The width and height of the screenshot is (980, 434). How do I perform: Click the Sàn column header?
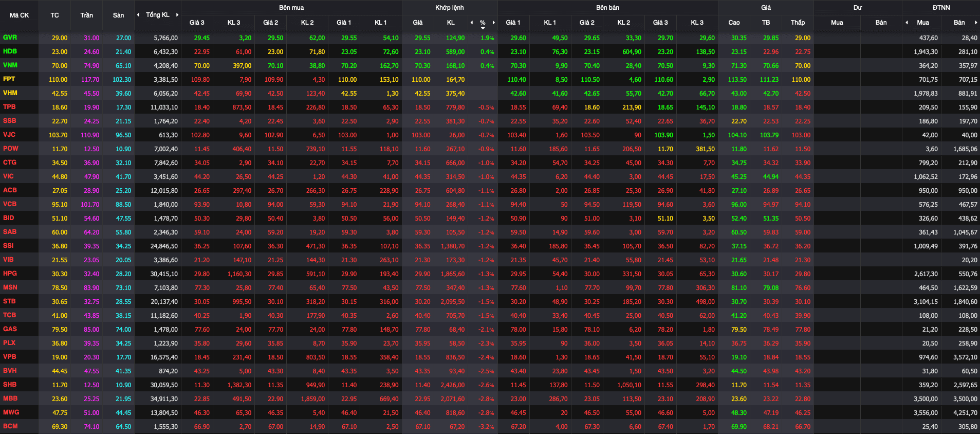pyautogui.click(x=119, y=15)
